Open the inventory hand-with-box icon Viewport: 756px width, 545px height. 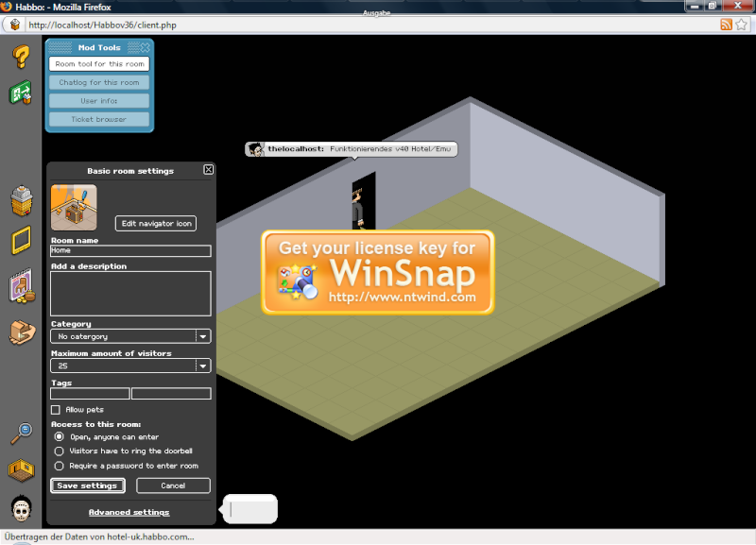22,332
